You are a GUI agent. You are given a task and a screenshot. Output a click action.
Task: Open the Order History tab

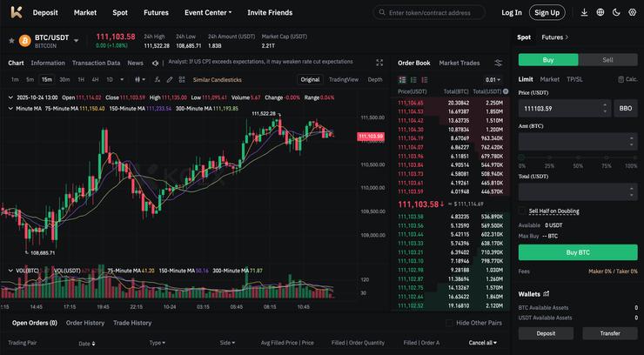pos(85,323)
